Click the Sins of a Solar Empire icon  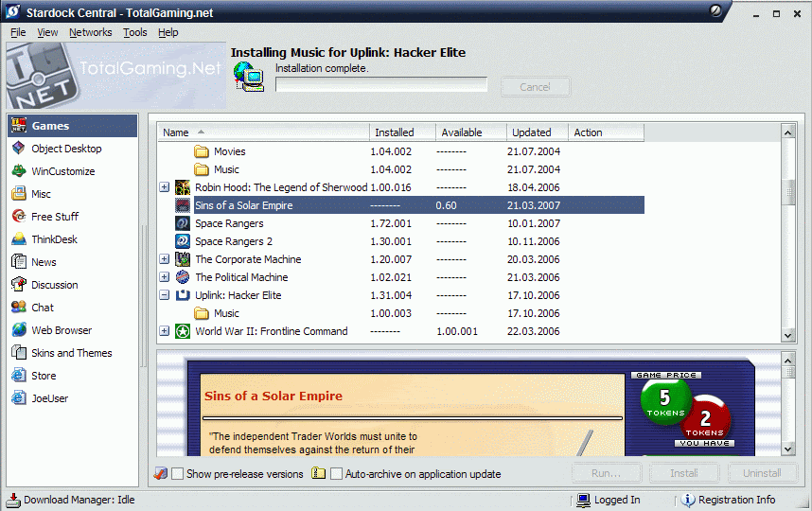[183, 205]
